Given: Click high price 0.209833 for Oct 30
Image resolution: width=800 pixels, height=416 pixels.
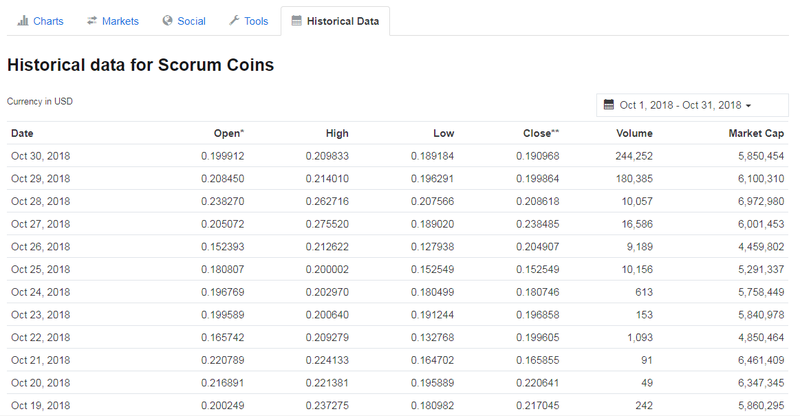Looking at the screenshot, I should [x=327, y=156].
